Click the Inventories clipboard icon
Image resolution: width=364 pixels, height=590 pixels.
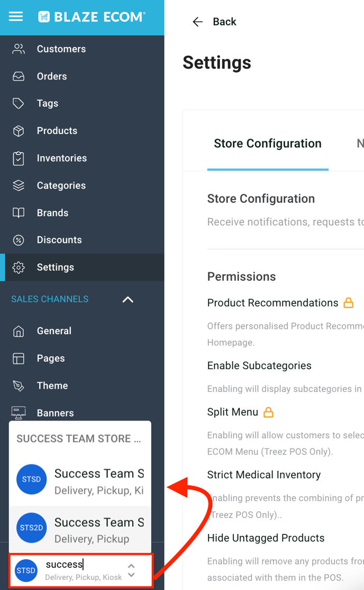click(19, 158)
